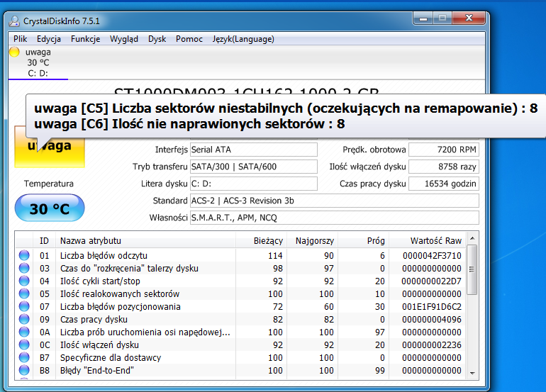Click the 30 °C text in top disk summary
Screen dimensions: 546x392
point(38,62)
